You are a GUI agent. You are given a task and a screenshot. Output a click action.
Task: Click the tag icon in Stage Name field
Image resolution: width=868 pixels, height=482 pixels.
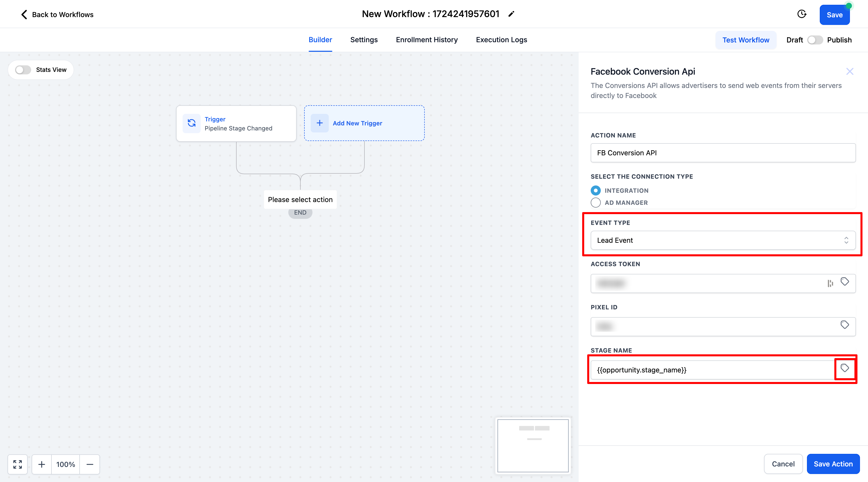pyautogui.click(x=844, y=368)
